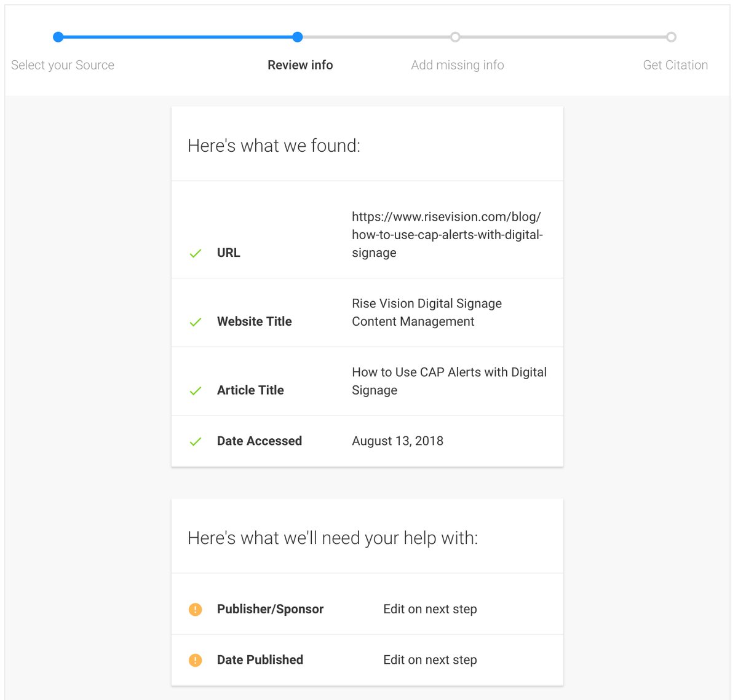Screen dimensions: 738x700
Task: Click the blue completed progress bar segment
Action: tap(178, 37)
